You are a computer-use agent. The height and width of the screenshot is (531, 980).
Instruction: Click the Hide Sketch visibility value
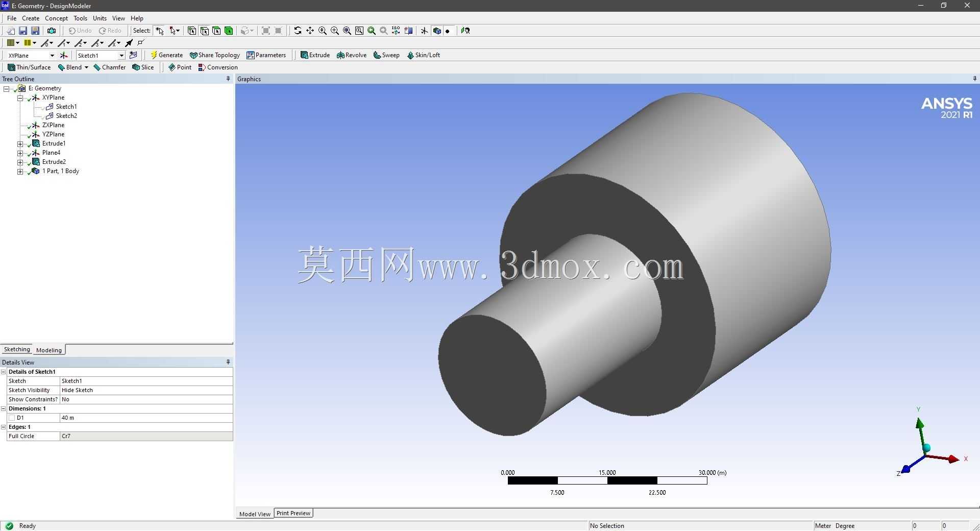[146, 390]
